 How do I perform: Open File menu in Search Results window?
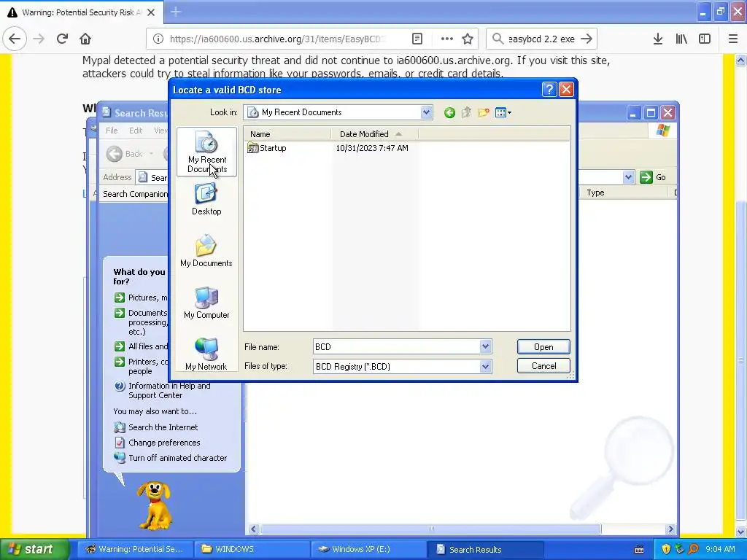[112, 131]
